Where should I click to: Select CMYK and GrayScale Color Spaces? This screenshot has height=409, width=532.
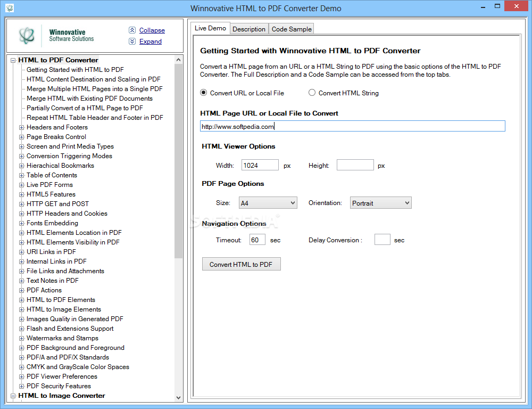[78, 367]
